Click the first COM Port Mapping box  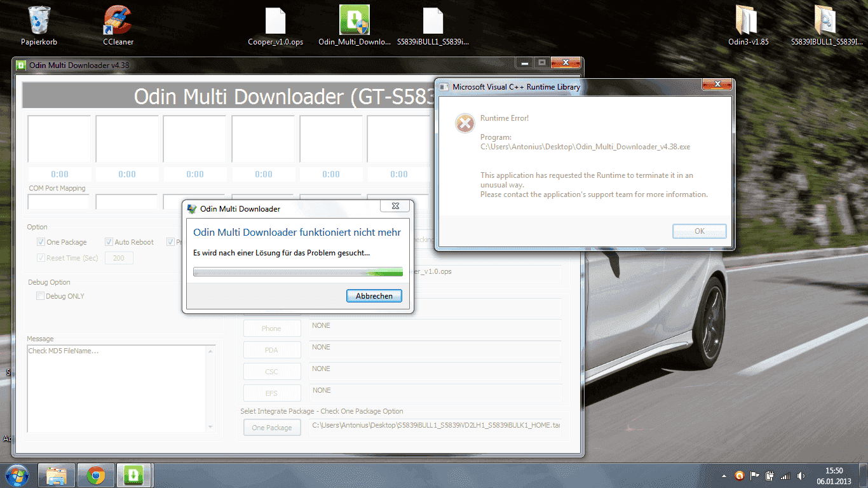tap(59, 202)
